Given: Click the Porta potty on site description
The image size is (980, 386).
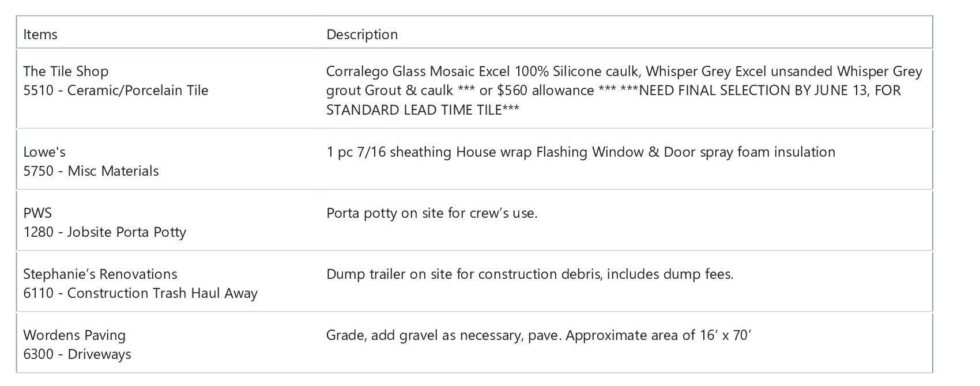Looking at the screenshot, I should 432,213.
